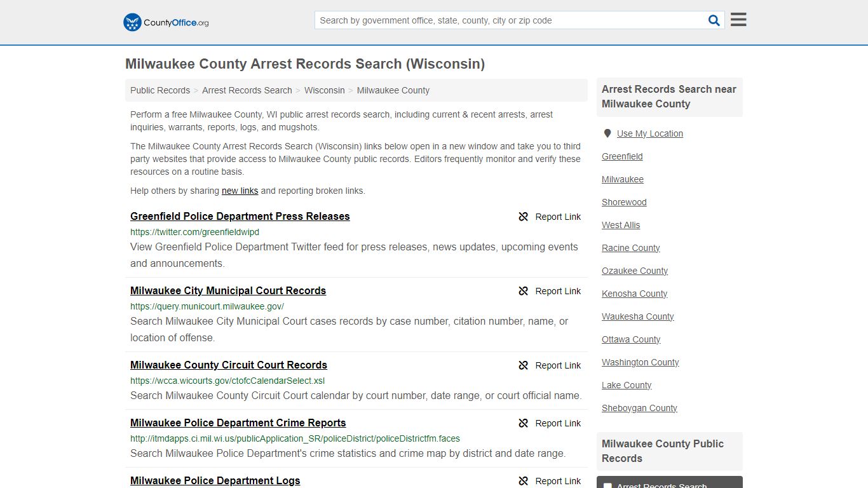868x488 pixels.
Task: Open Milwaukee Police Department Crime Reports
Action: point(238,423)
